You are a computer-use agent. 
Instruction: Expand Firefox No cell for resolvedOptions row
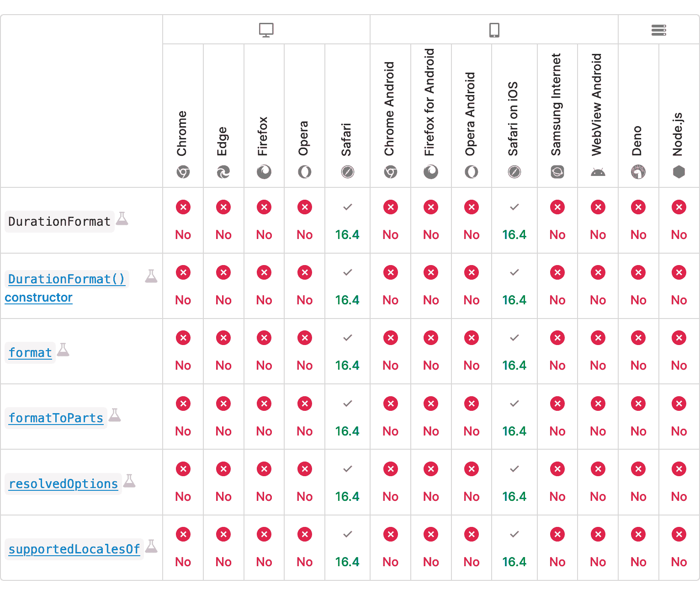point(264,483)
